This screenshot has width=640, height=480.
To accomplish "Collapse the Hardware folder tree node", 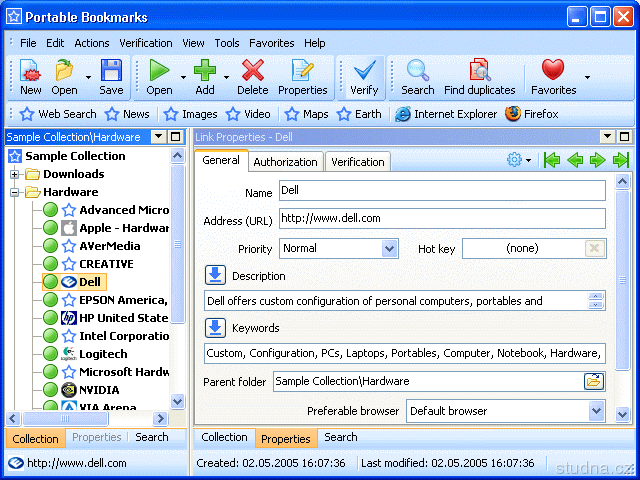I will (16, 192).
